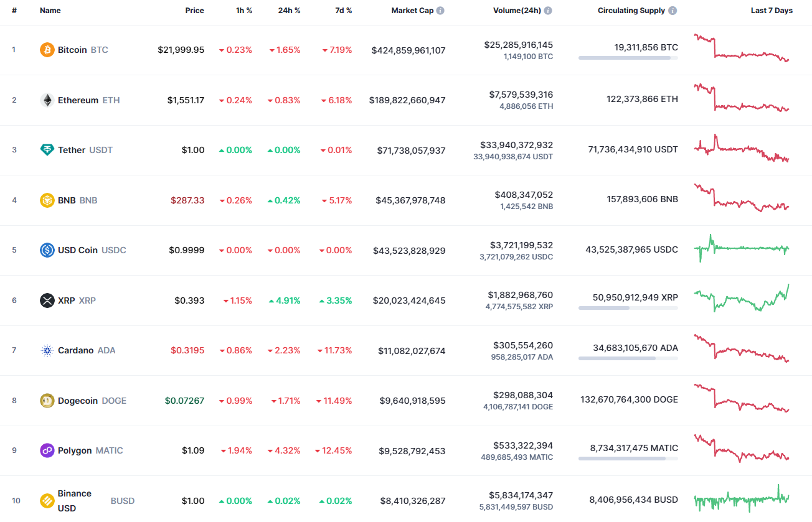The image size is (812, 522).
Task: Click the Polygon MATIC logo icon
Action: [47, 450]
